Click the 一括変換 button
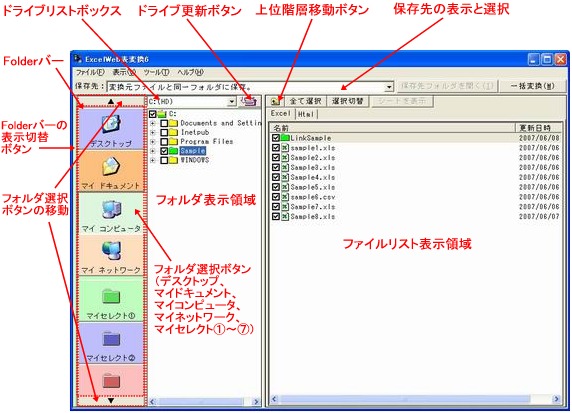Image resolution: width=572 pixels, height=413 pixels. (x=532, y=86)
